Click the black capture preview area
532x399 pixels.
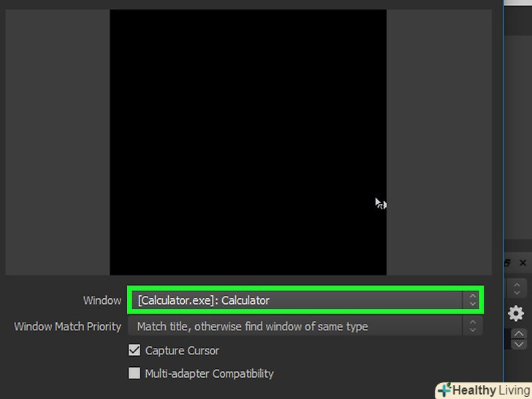(248, 142)
